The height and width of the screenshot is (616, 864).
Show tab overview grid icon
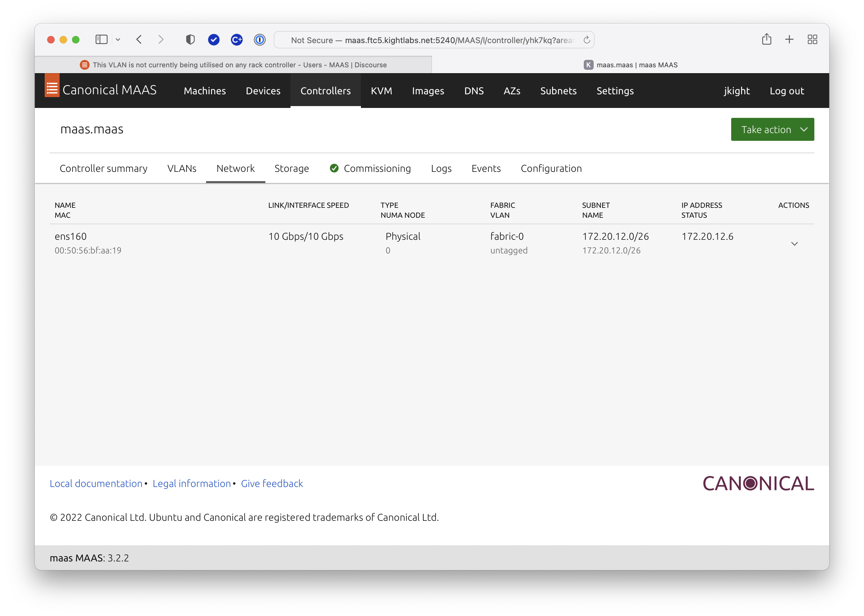click(x=812, y=39)
